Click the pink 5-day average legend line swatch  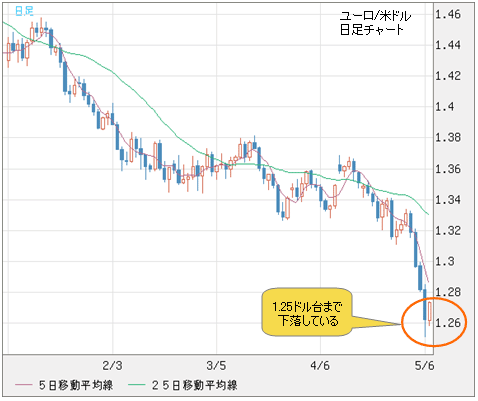(24, 385)
